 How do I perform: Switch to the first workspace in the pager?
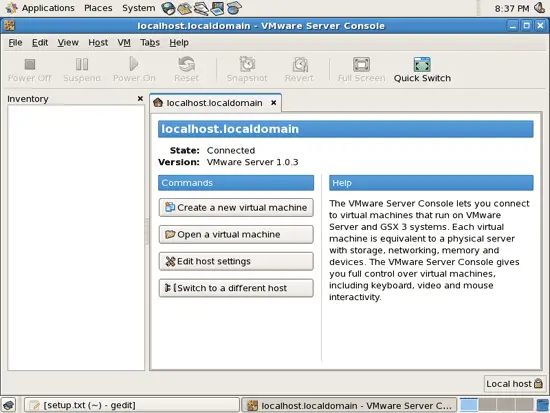point(469,405)
